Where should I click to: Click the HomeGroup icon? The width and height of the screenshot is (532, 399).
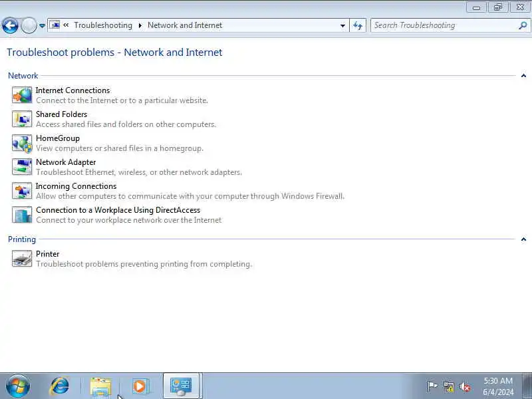point(22,143)
